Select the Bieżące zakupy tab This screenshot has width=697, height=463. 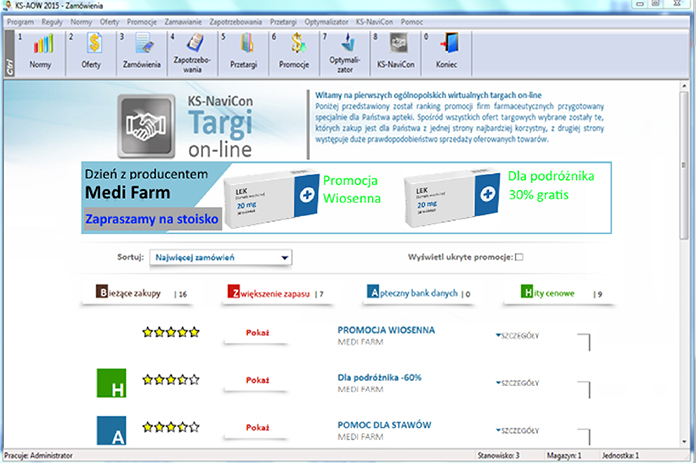[137, 293]
